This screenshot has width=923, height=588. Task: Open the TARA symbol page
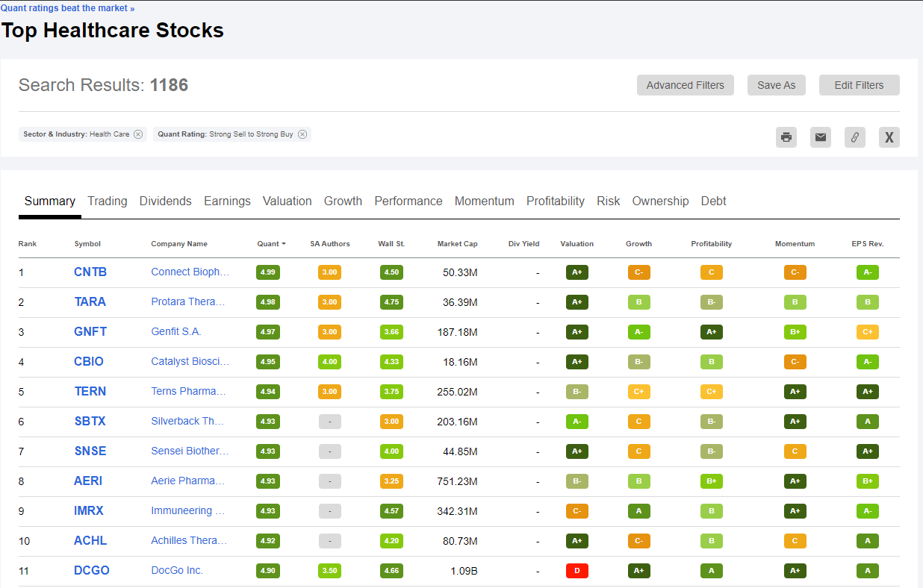[x=90, y=301]
